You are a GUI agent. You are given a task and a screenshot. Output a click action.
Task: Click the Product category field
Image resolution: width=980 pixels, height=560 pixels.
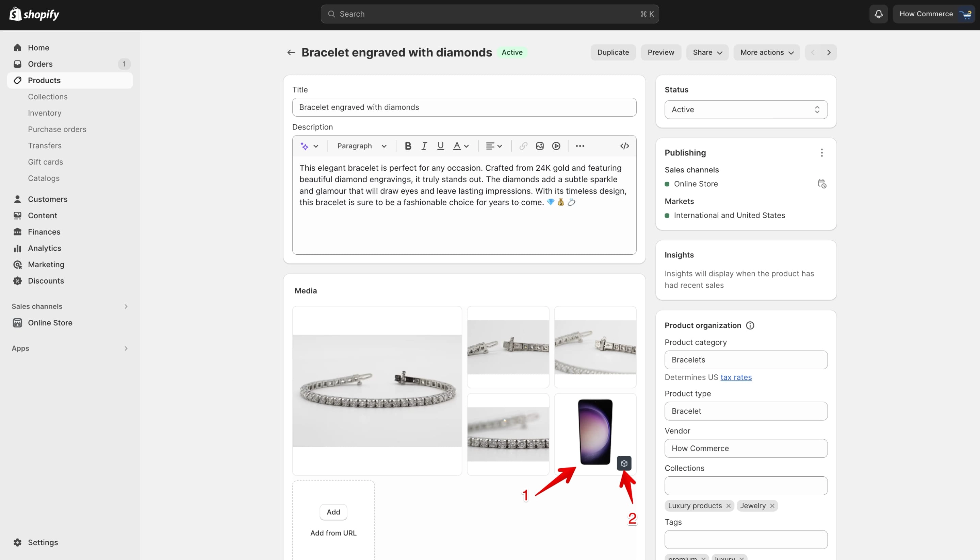click(x=746, y=360)
